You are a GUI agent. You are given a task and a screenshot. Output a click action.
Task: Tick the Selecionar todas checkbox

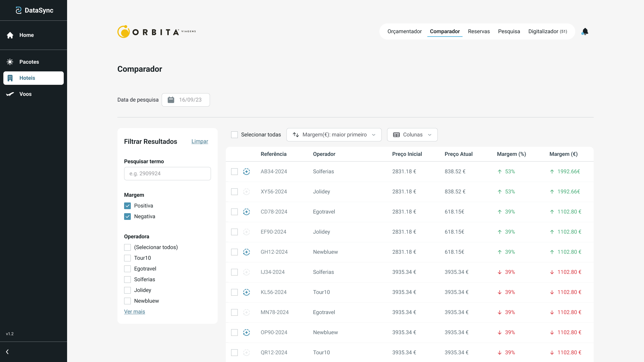(x=234, y=135)
